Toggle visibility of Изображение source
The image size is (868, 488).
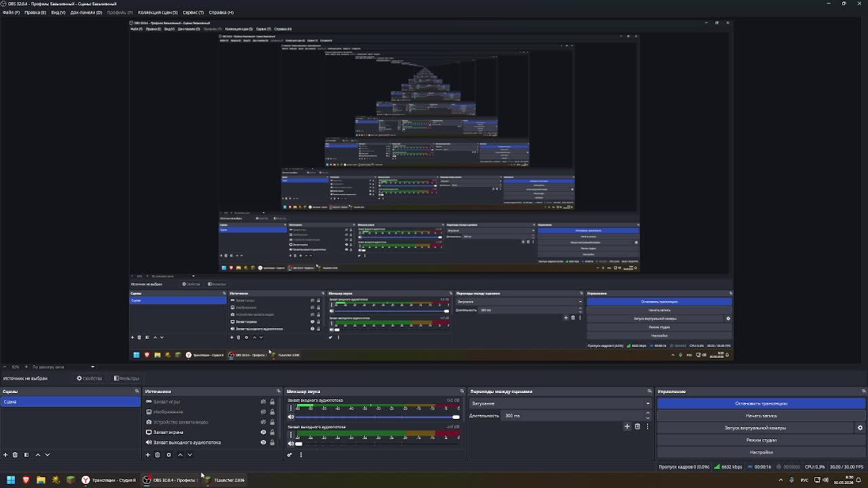pyautogui.click(x=264, y=412)
